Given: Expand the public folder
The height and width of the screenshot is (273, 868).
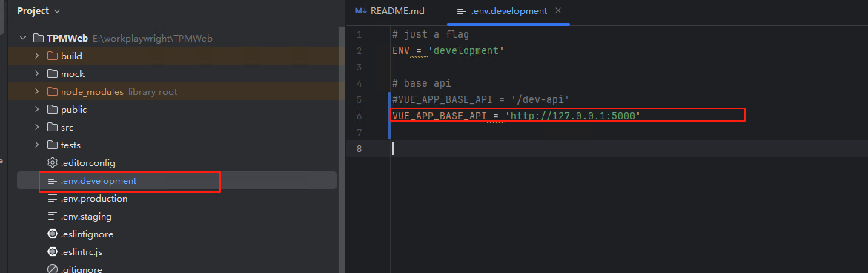Looking at the screenshot, I should (36, 110).
